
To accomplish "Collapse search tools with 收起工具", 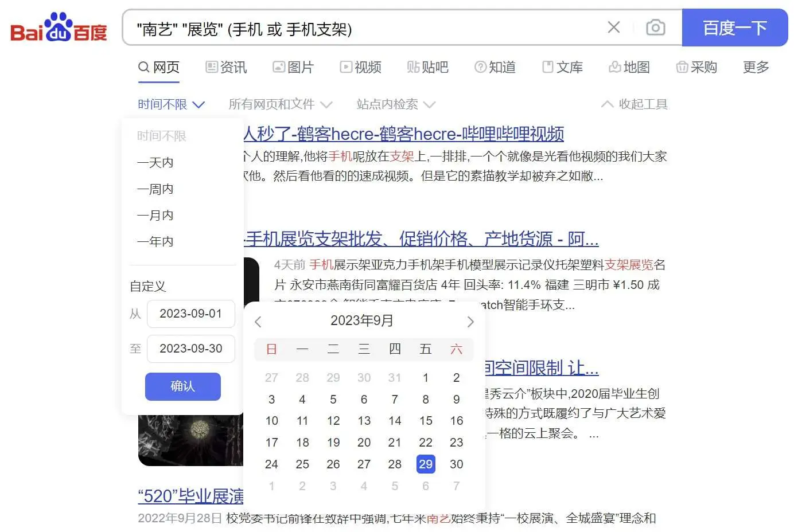I will point(635,104).
